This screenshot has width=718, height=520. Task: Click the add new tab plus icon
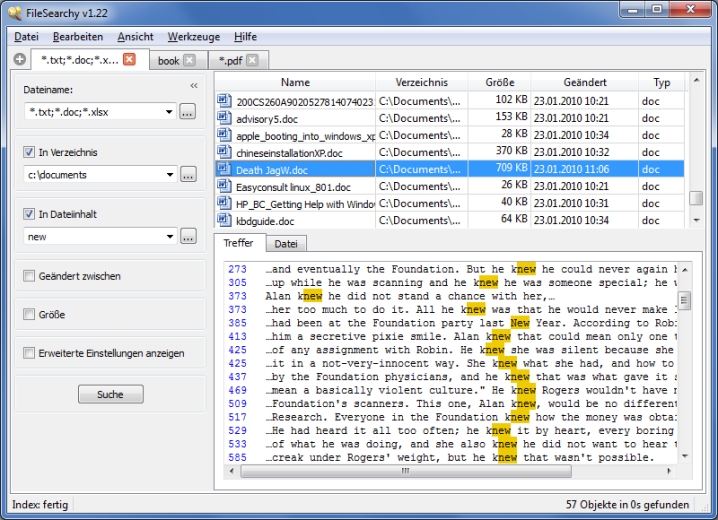[20, 60]
